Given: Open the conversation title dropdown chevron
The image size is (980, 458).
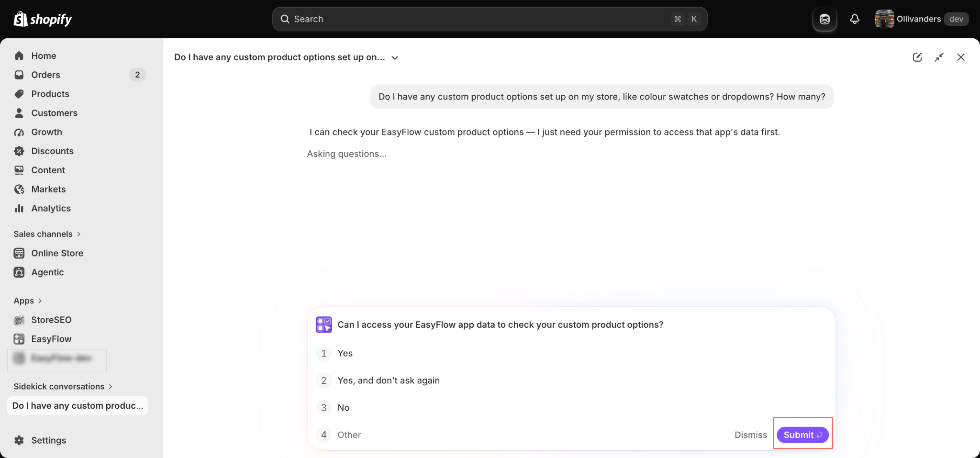Looking at the screenshot, I should (x=395, y=57).
